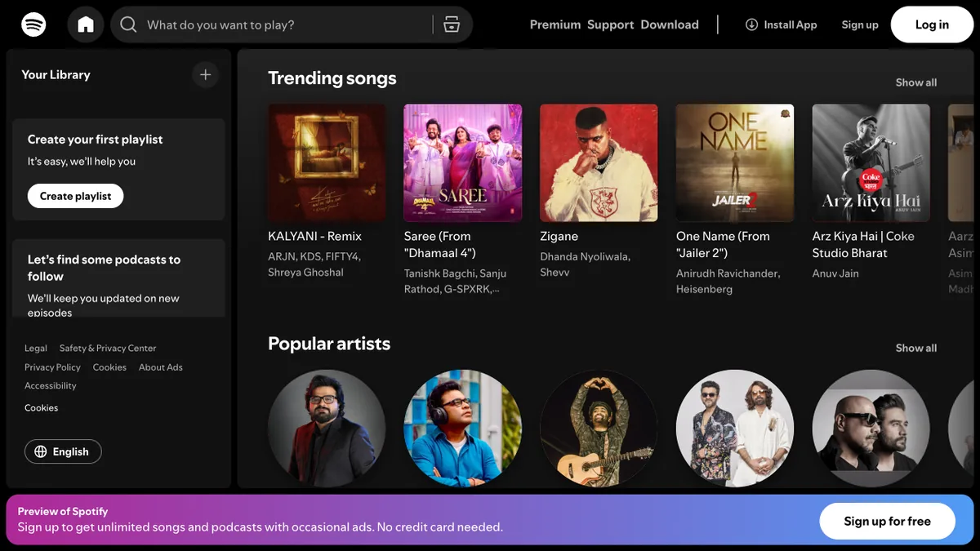Open the Download menu link
980x551 pixels.
click(x=670, y=24)
